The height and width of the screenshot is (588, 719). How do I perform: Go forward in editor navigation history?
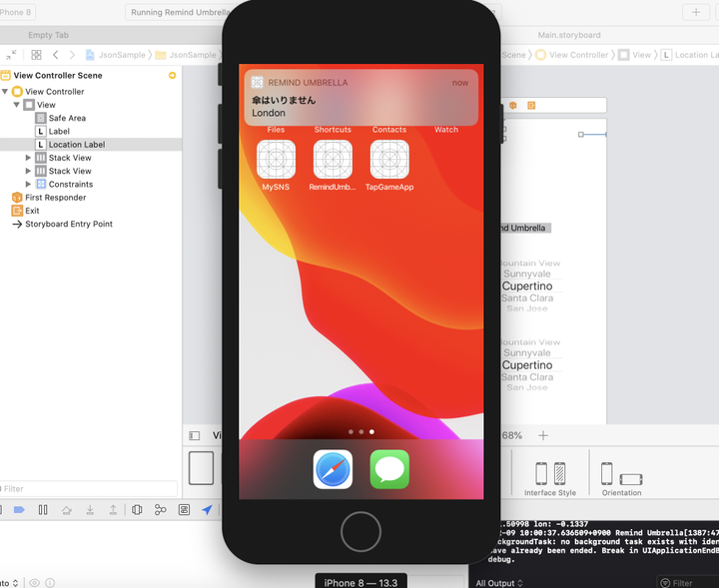pyautogui.click(x=72, y=55)
